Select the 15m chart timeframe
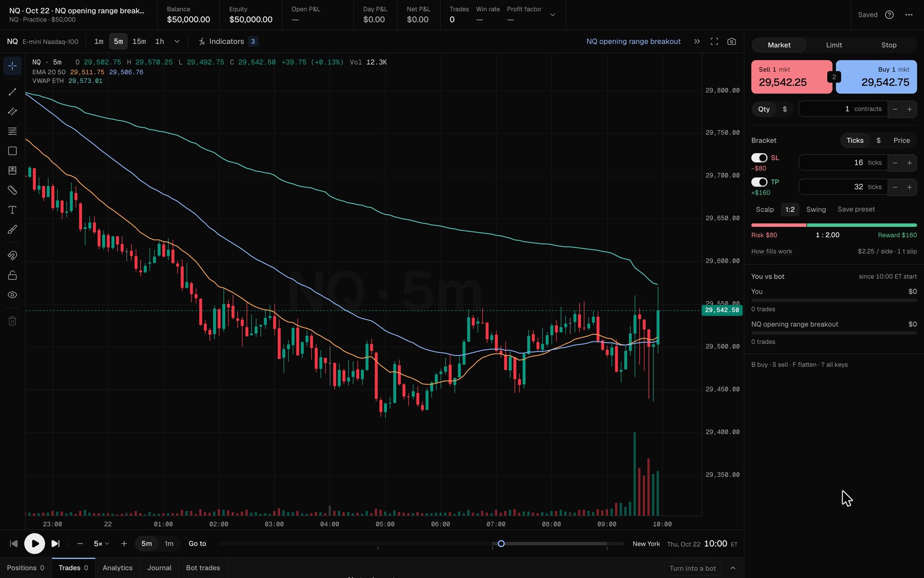The width and height of the screenshot is (924, 578). pyautogui.click(x=139, y=41)
